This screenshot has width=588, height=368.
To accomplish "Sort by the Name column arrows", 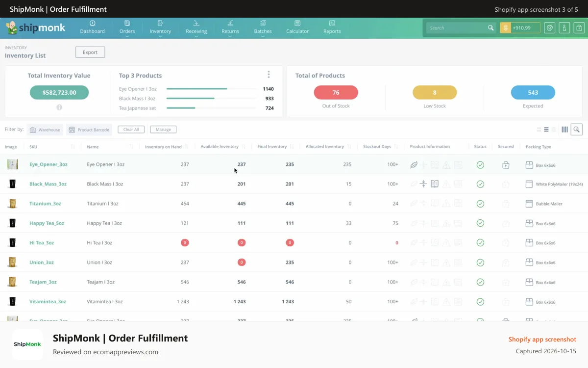I will point(131,147).
